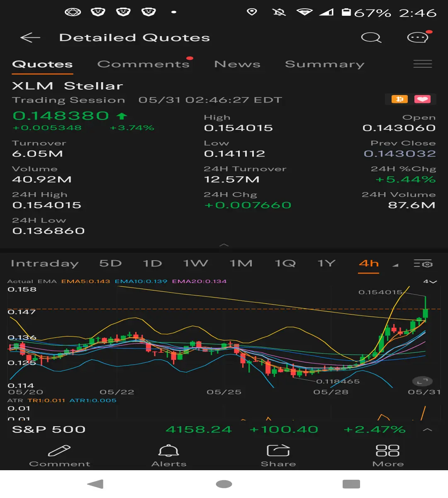
Task: Open search with the magnifier icon
Action: 371,38
